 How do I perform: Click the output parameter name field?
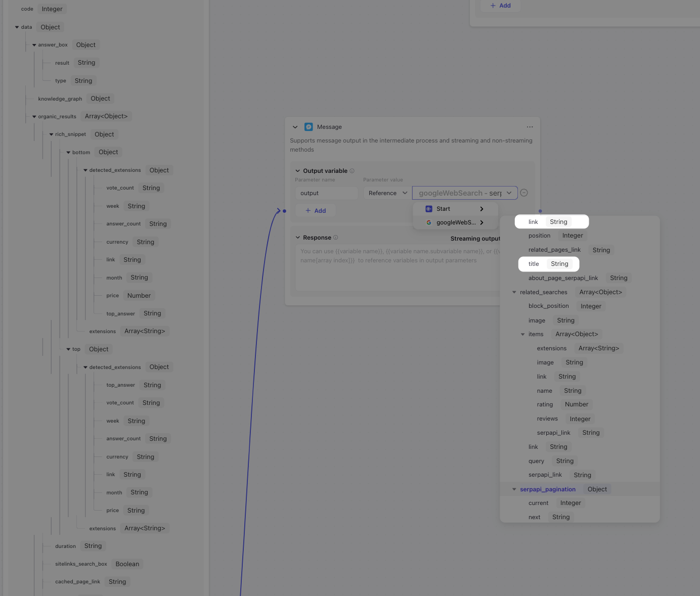[326, 193]
